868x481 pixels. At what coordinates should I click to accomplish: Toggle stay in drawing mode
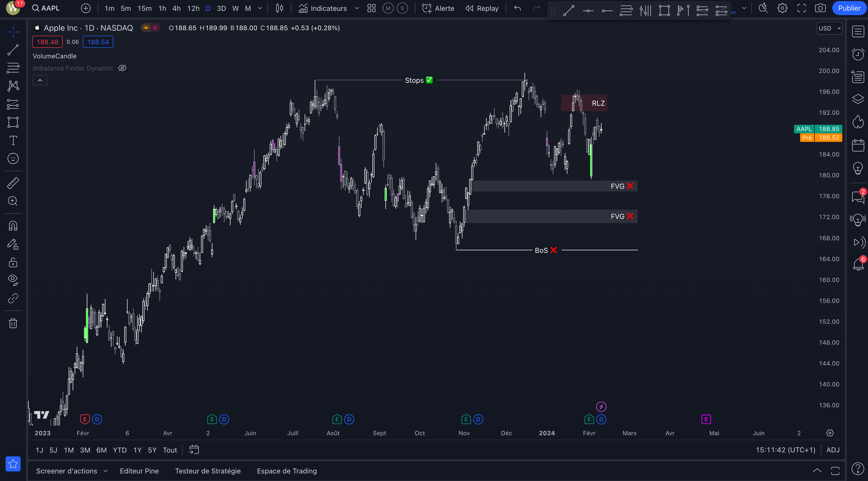click(13, 244)
